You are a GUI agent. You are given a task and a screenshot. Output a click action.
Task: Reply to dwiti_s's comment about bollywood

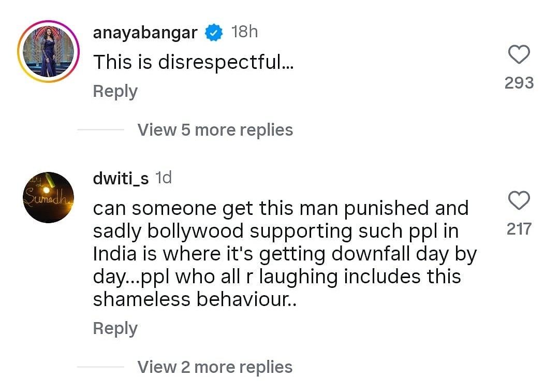[x=115, y=328]
